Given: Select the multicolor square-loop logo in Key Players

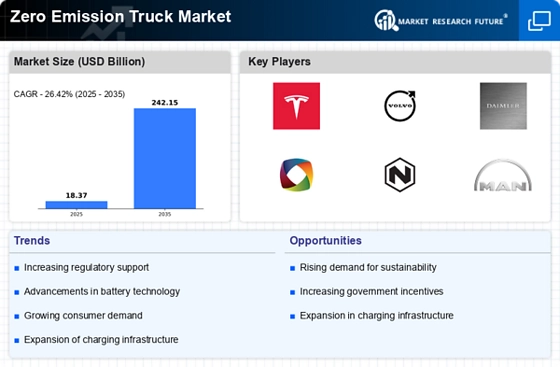Looking at the screenshot, I should [x=296, y=175].
